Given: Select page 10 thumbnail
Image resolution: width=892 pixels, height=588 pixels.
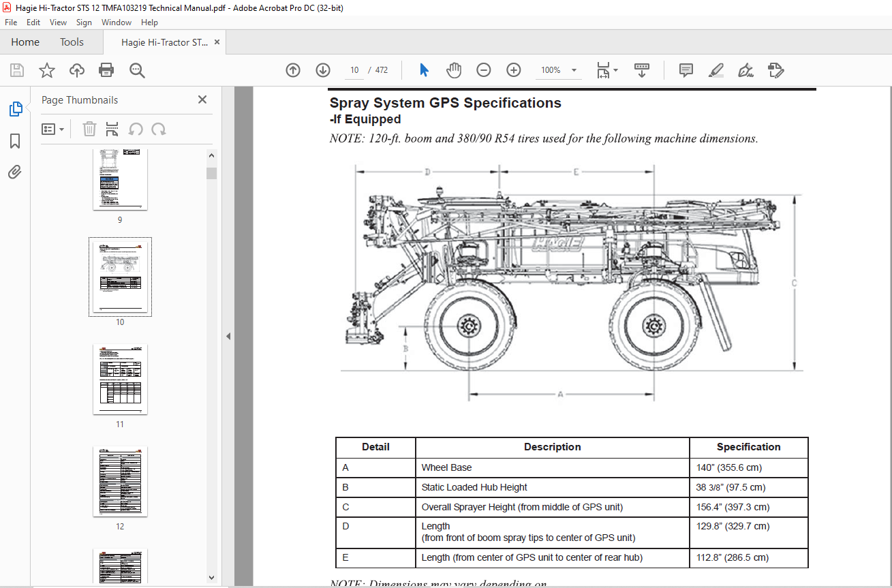Looking at the screenshot, I should click(x=120, y=276).
